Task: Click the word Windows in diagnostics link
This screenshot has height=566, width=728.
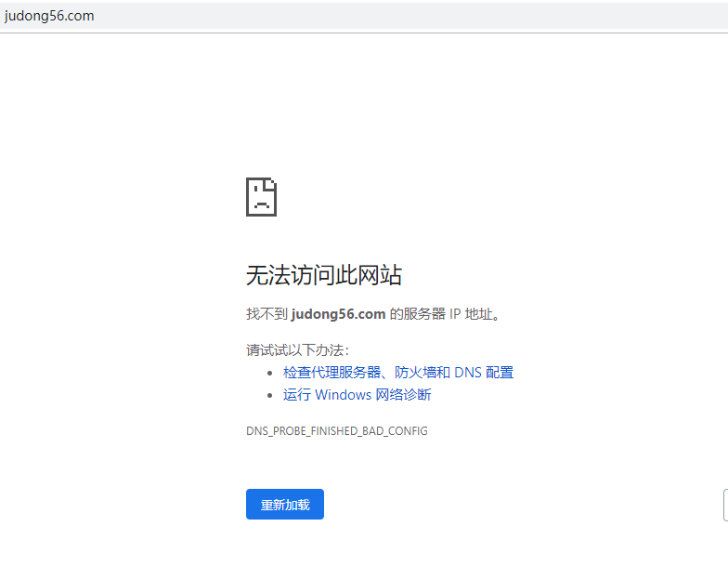Action: [x=343, y=394]
